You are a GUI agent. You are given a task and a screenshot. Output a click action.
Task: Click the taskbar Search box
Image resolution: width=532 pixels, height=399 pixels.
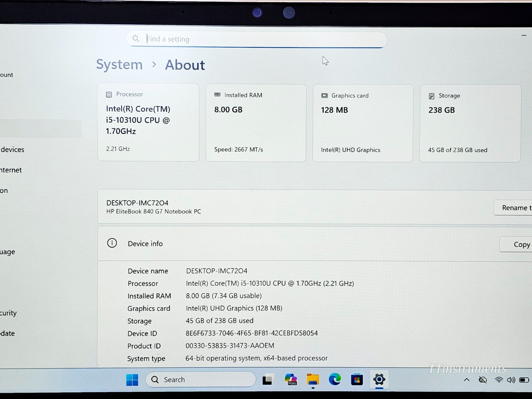point(201,379)
